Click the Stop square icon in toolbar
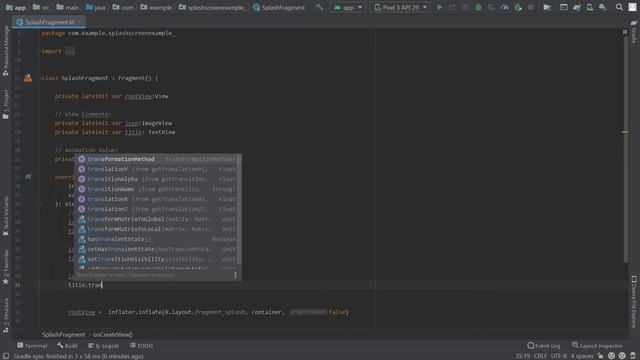 tap(531, 7)
